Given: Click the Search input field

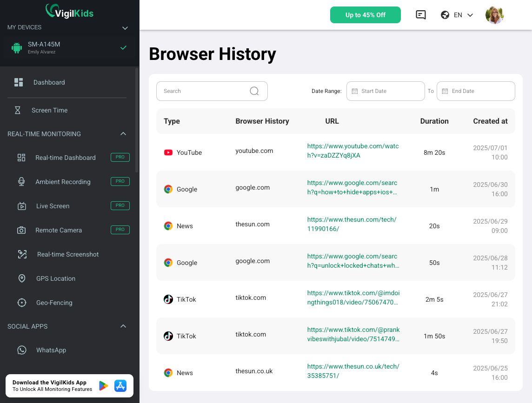Looking at the screenshot, I should pos(212,91).
